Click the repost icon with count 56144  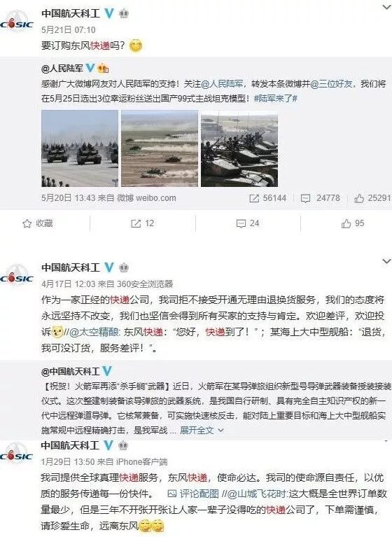pos(254,198)
